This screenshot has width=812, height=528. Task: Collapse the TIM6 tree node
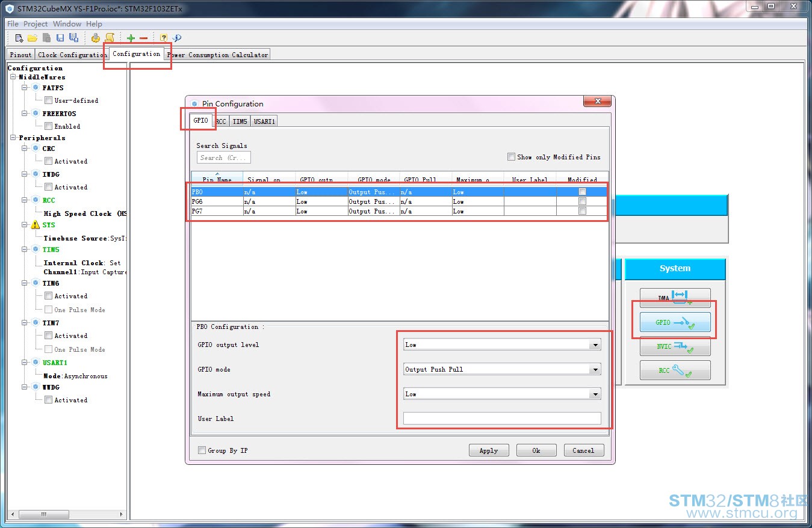pos(25,283)
